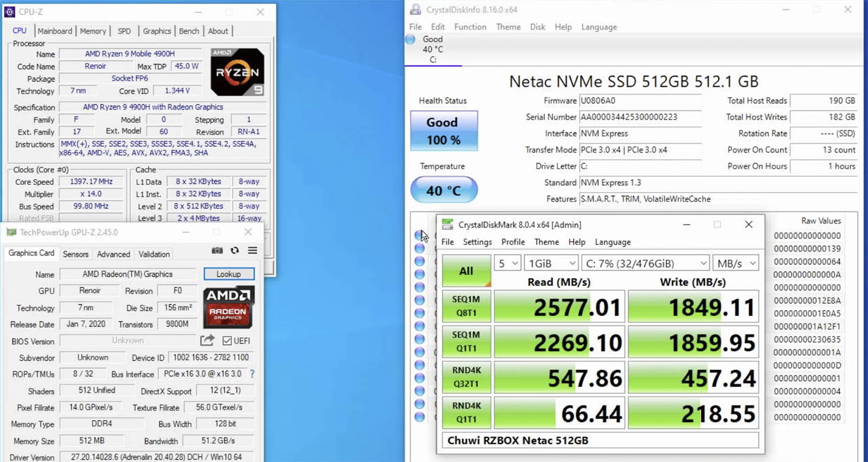Click the GPU-Z screenshot camera icon
868x462 pixels.
(x=217, y=251)
